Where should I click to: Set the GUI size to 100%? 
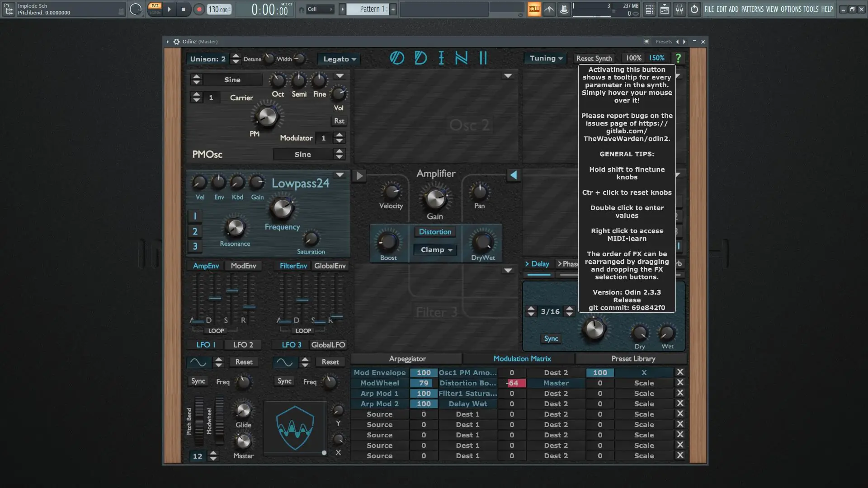tap(633, 58)
